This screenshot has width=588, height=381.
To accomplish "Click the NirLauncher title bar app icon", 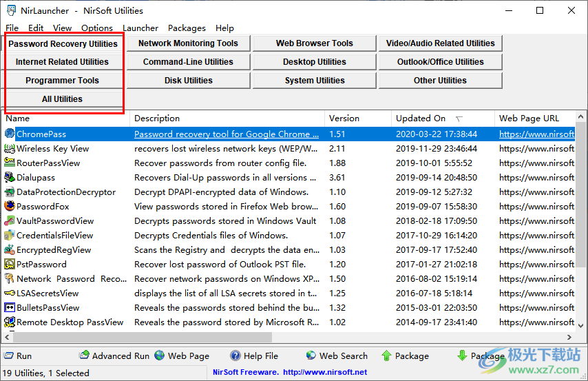I will tap(11, 10).
